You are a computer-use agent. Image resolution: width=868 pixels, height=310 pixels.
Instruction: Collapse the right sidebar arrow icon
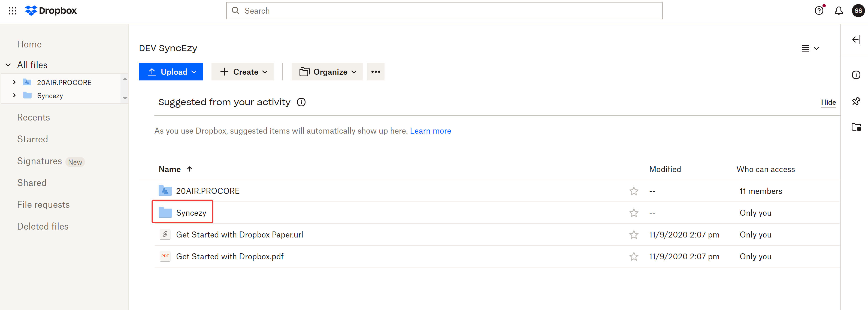click(856, 40)
